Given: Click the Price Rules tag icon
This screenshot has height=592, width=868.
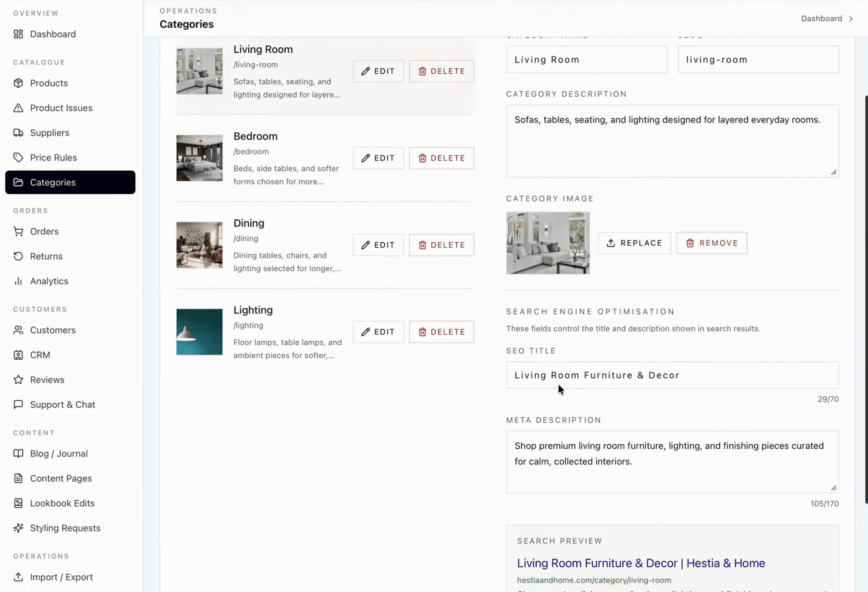Looking at the screenshot, I should pos(18,158).
